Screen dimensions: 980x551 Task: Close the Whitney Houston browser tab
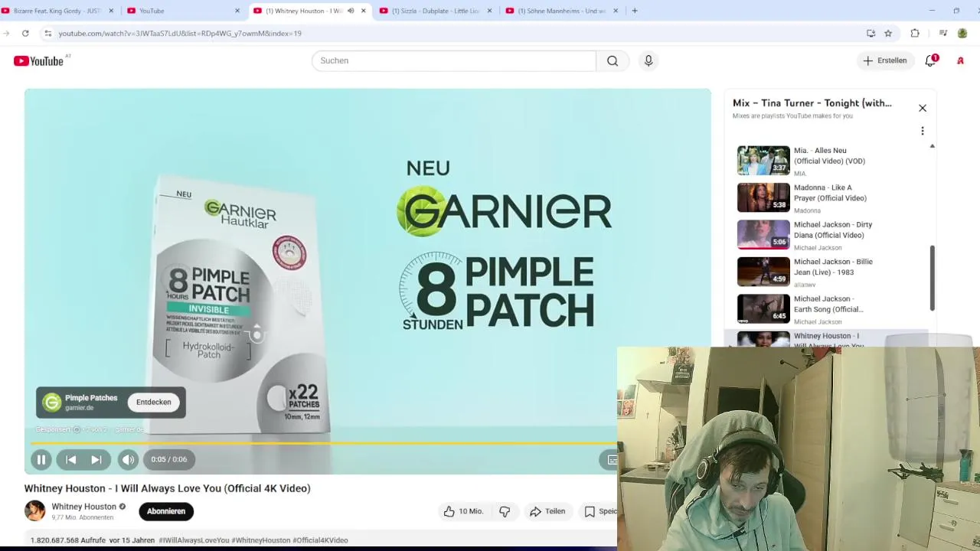click(x=364, y=11)
